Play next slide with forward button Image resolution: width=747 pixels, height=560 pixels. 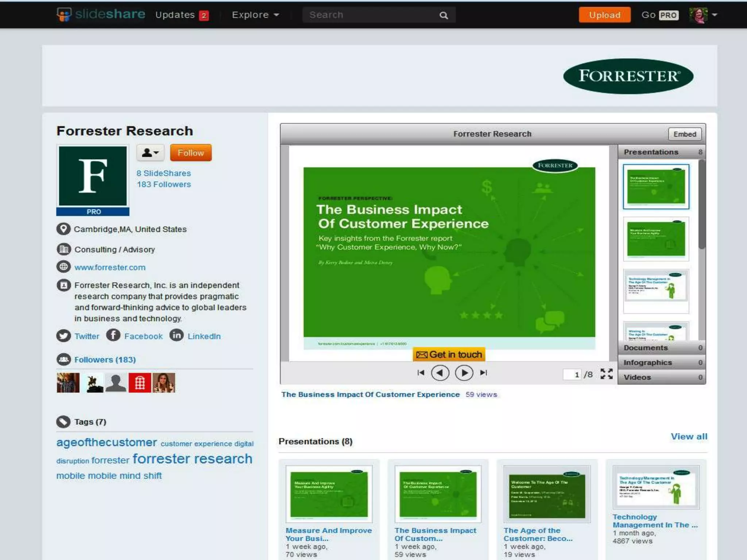tap(464, 373)
